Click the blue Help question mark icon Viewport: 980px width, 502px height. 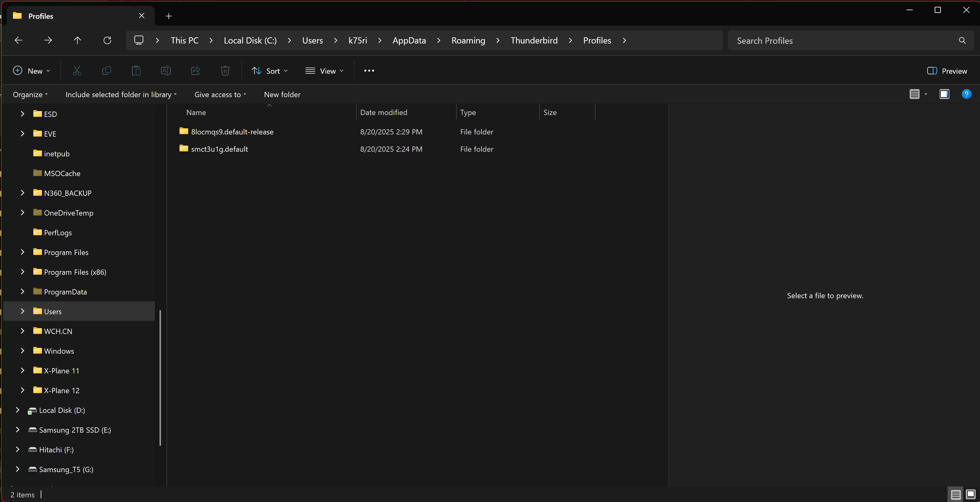pyautogui.click(x=966, y=94)
